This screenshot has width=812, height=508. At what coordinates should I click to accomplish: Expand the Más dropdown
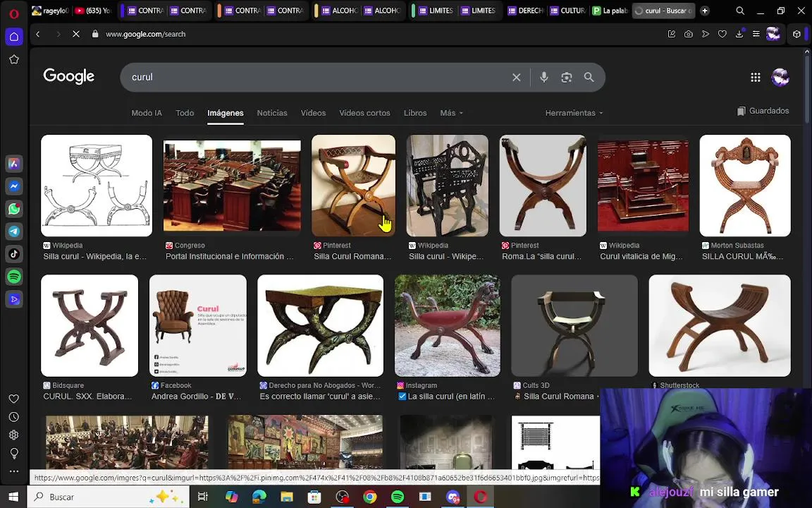pyautogui.click(x=452, y=113)
